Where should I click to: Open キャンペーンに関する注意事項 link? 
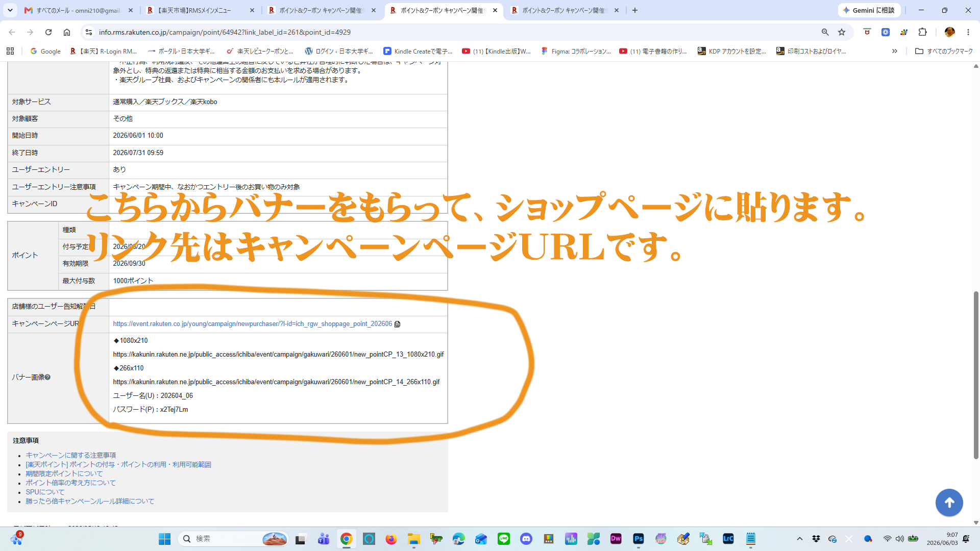coord(71,455)
